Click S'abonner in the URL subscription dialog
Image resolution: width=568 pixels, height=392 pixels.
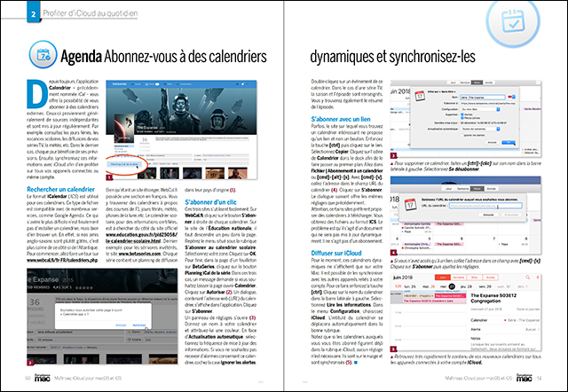pos(511,215)
